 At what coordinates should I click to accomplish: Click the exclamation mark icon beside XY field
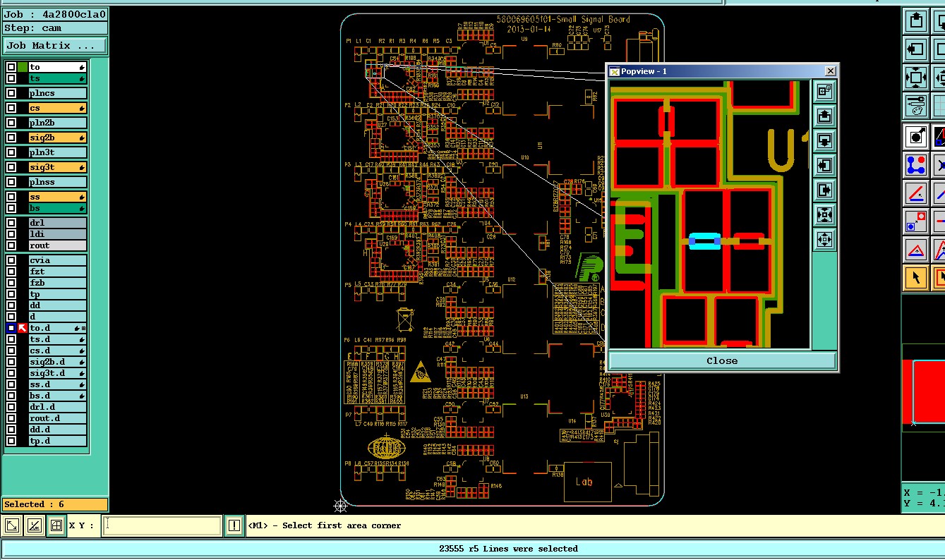point(234,525)
